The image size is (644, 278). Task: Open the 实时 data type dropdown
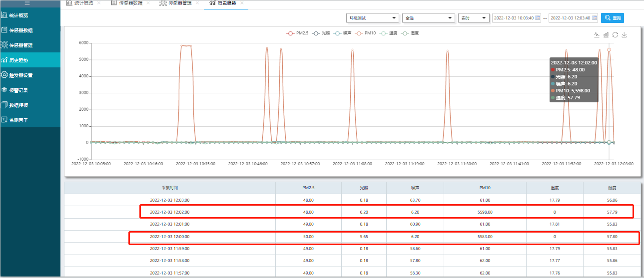(473, 18)
